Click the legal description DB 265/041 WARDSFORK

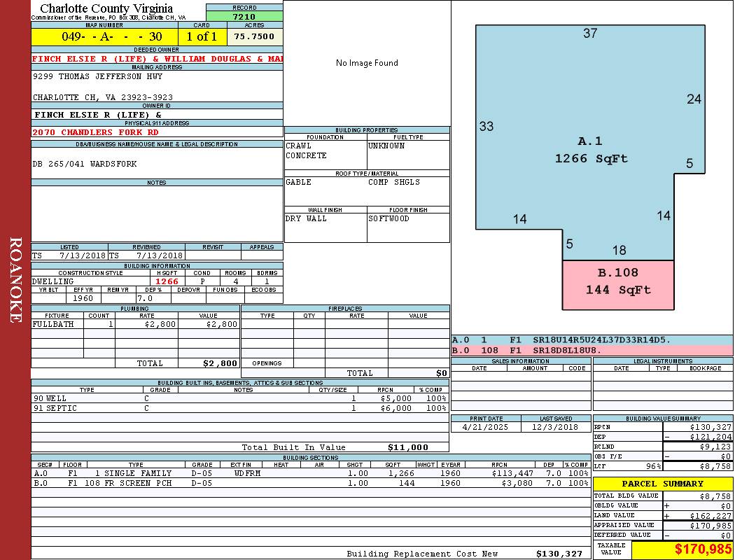click(85, 164)
